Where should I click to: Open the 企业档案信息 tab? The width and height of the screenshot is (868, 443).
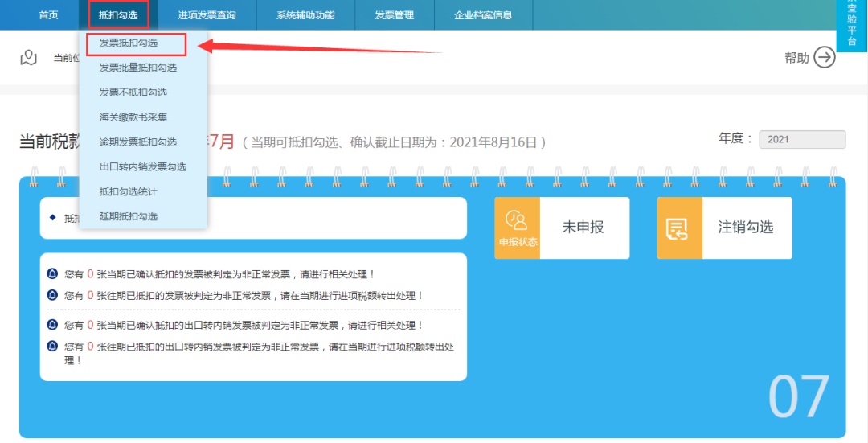click(483, 15)
